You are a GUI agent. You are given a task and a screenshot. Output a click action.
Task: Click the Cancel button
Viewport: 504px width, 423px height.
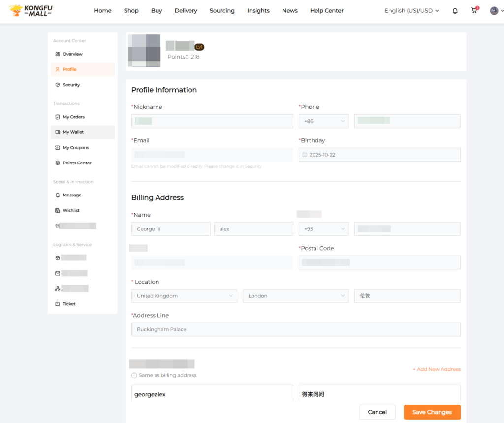coord(377,412)
